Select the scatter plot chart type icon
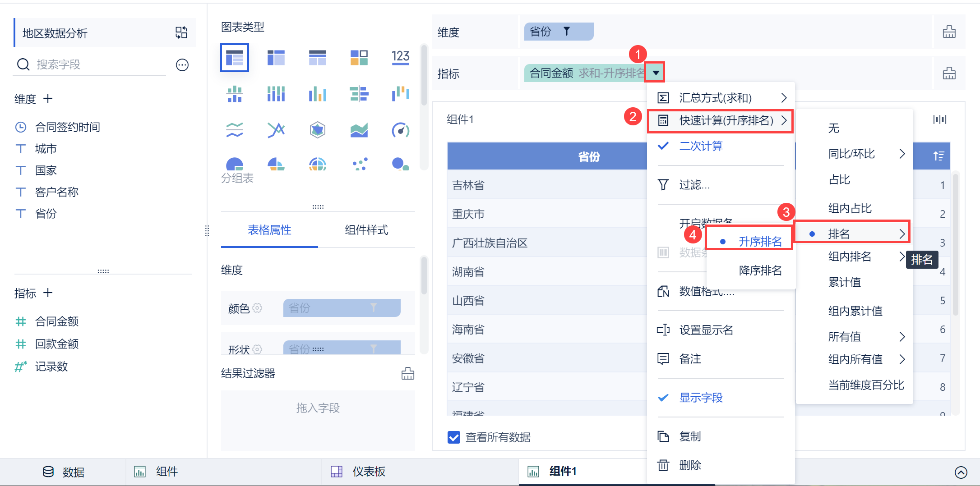The image size is (980, 486). point(360,164)
